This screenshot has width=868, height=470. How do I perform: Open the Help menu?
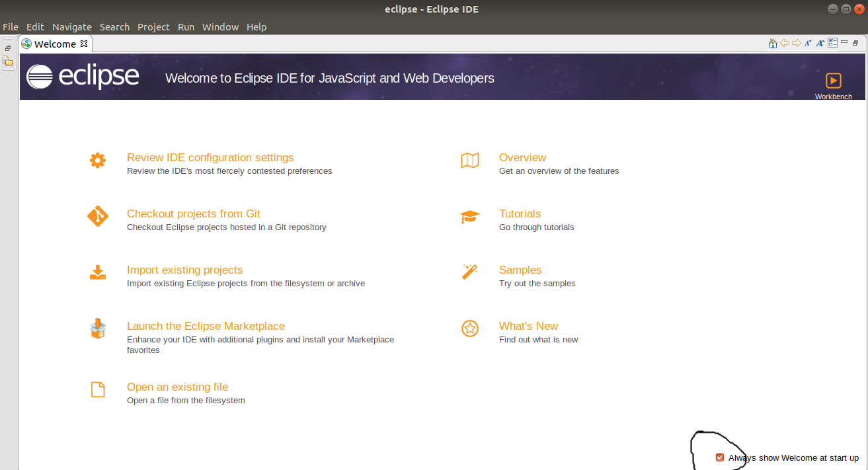[x=256, y=27]
